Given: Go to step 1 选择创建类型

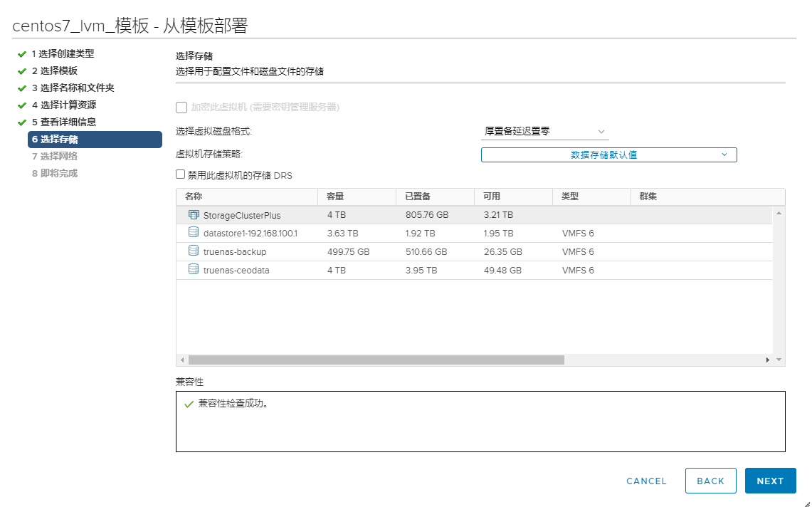Looking at the screenshot, I should 63,53.
